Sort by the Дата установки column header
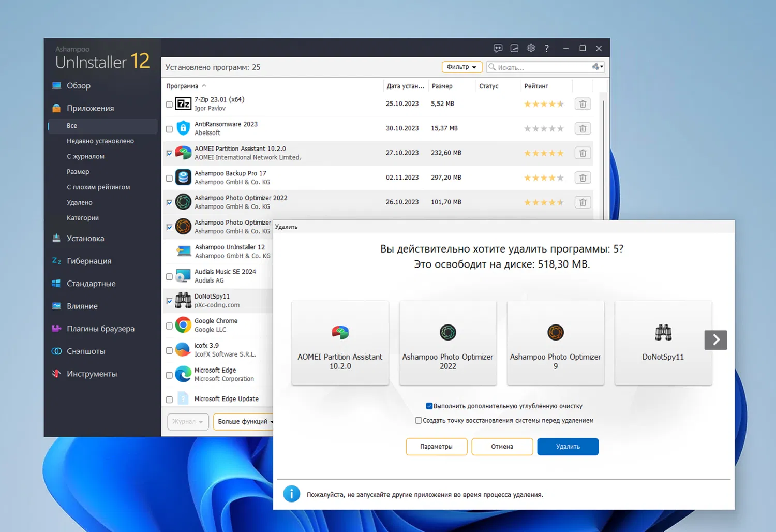The height and width of the screenshot is (532, 776). 405,86
